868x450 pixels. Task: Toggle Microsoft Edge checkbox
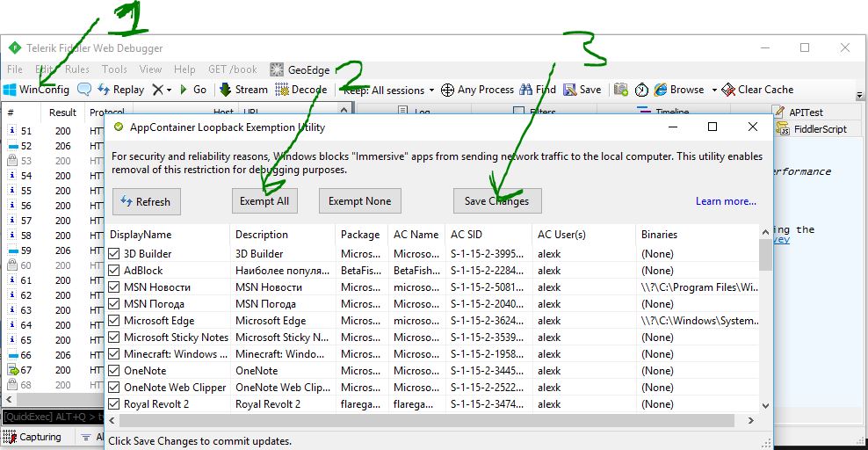[114, 321]
